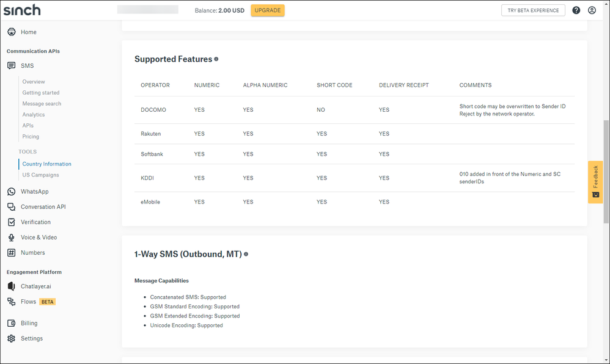Click Balance 2.00 USD text
This screenshot has height=364, width=610.
click(x=219, y=10)
